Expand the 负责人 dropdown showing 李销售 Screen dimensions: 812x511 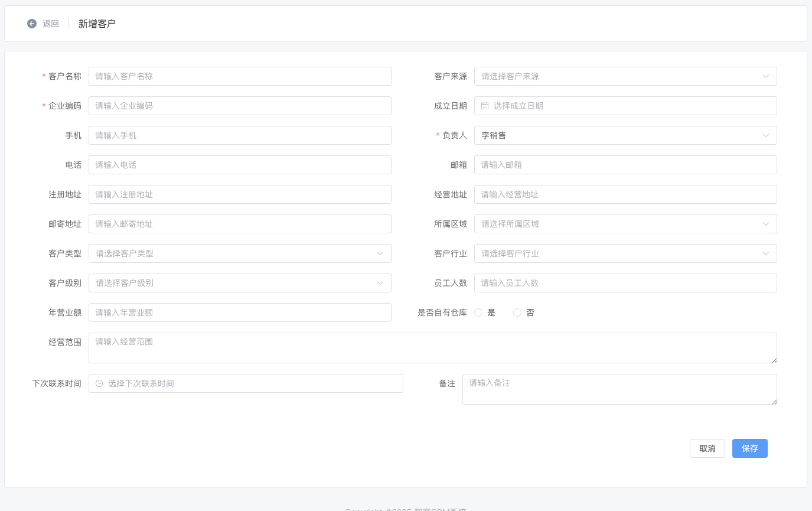click(x=625, y=135)
